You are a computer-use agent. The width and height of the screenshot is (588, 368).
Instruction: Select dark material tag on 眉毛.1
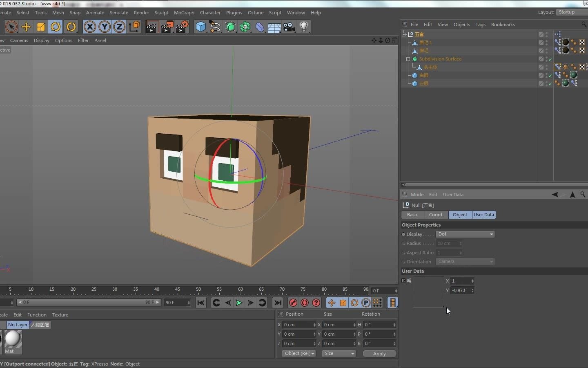[566, 42]
